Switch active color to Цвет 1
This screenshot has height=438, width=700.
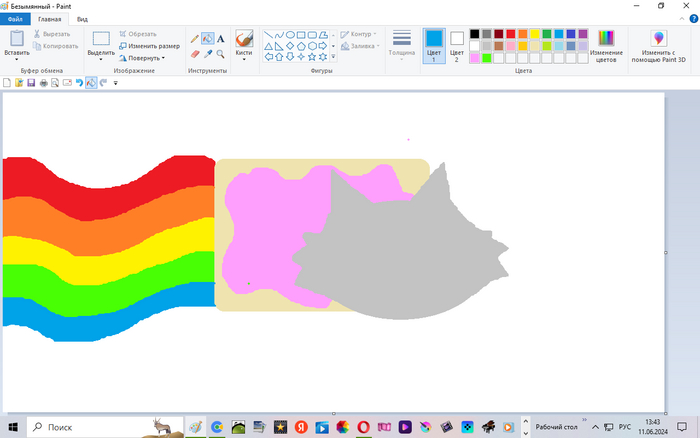[x=433, y=45]
